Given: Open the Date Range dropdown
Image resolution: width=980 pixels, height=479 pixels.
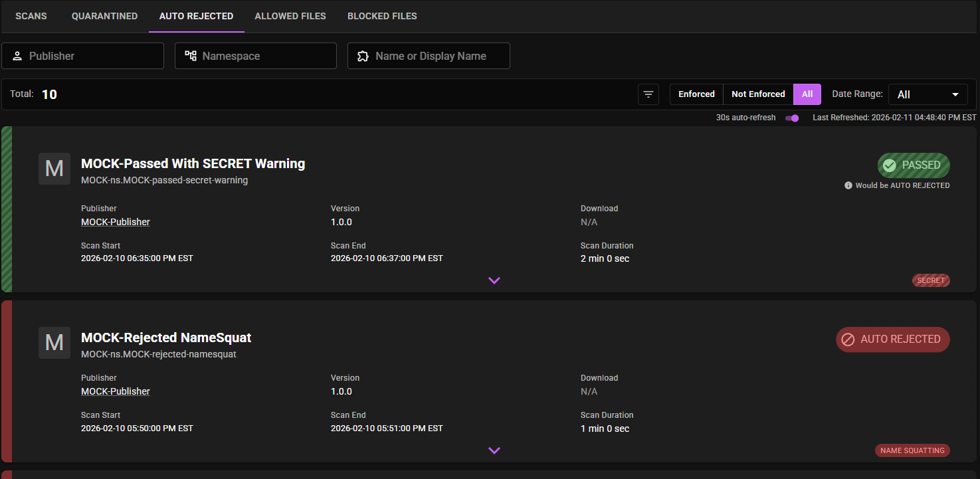Looking at the screenshot, I should [x=928, y=94].
